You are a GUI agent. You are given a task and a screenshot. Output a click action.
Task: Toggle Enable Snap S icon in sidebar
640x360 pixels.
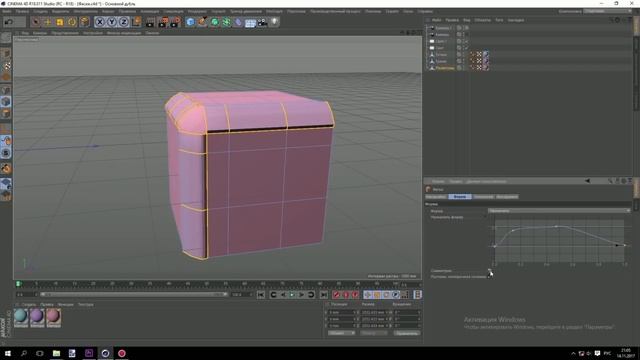coord(6,153)
